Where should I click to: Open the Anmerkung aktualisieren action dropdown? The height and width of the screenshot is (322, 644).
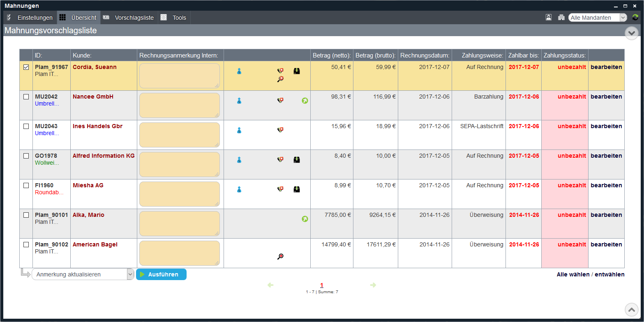(x=83, y=274)
